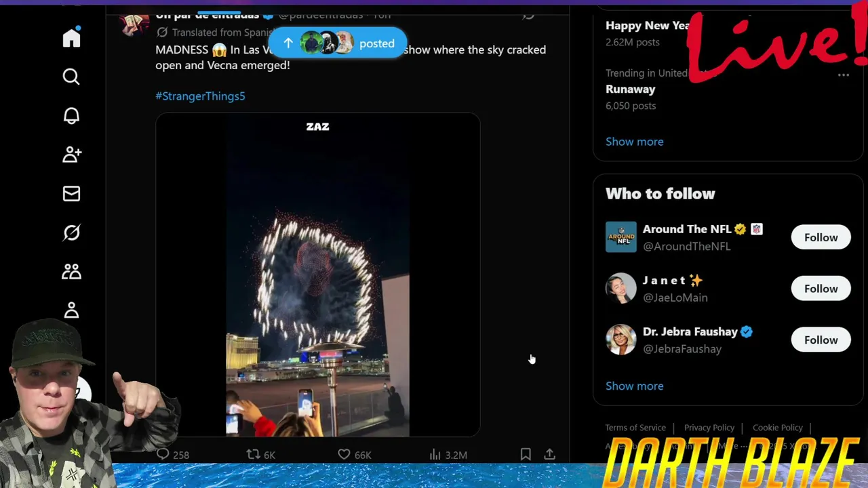Follow Dr. Jebra Faushay
Viewport: 868px width, 488px height.
point(821,340)
